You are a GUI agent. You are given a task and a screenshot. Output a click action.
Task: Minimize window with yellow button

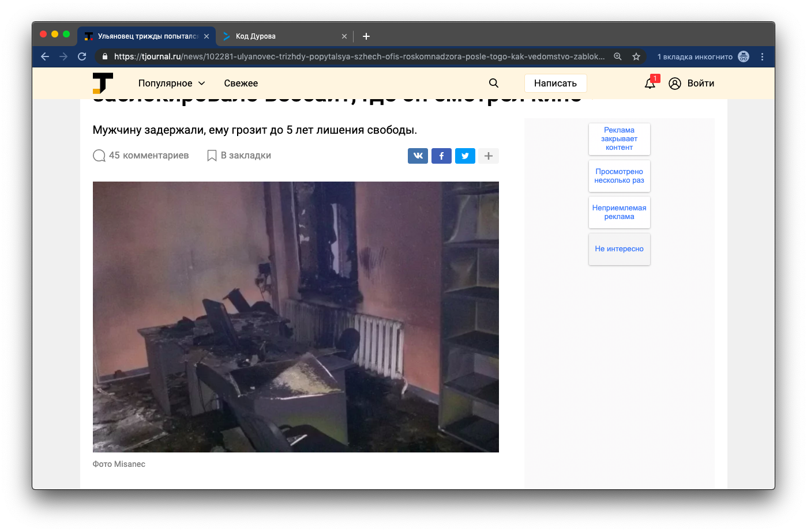tap(55, 34)
